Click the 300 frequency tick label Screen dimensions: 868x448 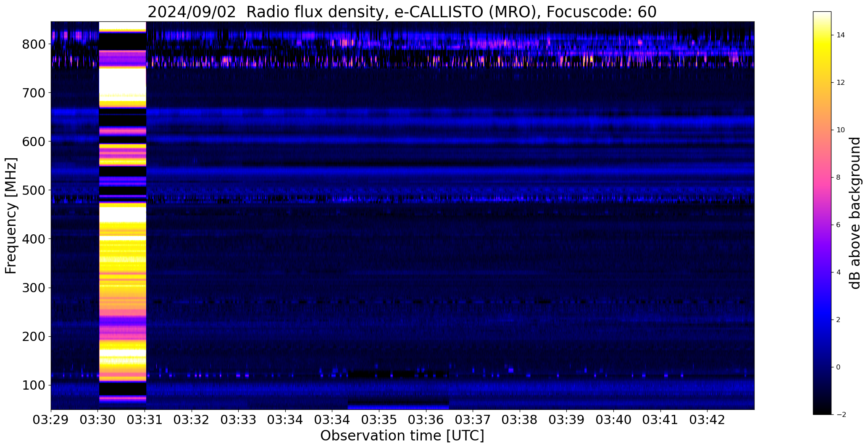tap(34, 288)
